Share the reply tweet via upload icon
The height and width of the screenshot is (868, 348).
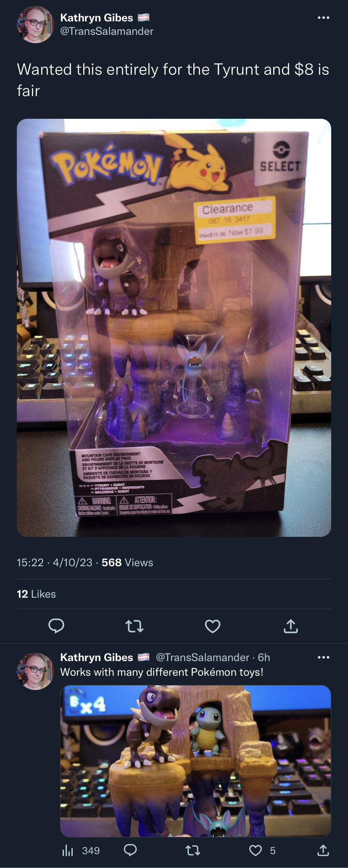coord(323,850)
